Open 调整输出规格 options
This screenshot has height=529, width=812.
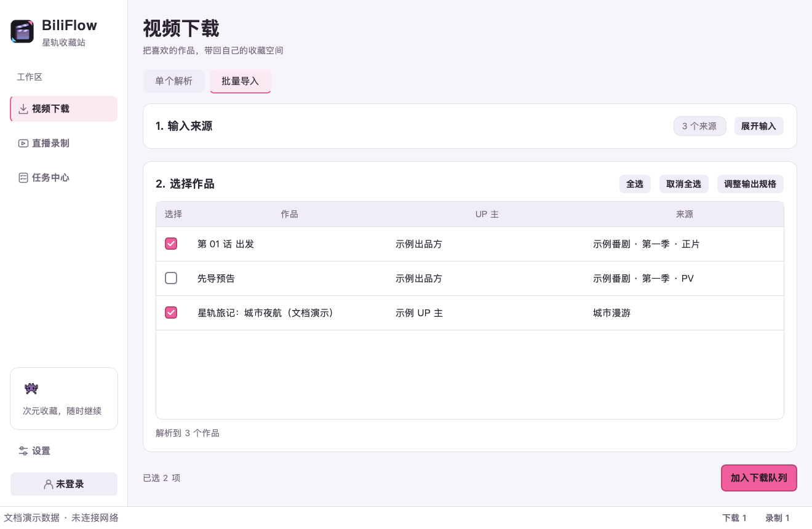tap(750, 184)
